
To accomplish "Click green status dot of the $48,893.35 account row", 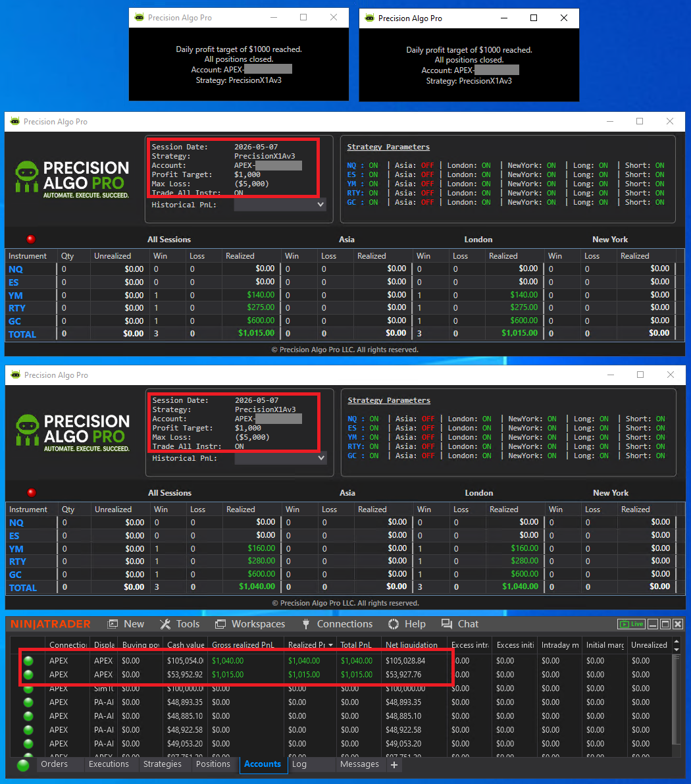I will pyautogui.click(x=28, y=702).
